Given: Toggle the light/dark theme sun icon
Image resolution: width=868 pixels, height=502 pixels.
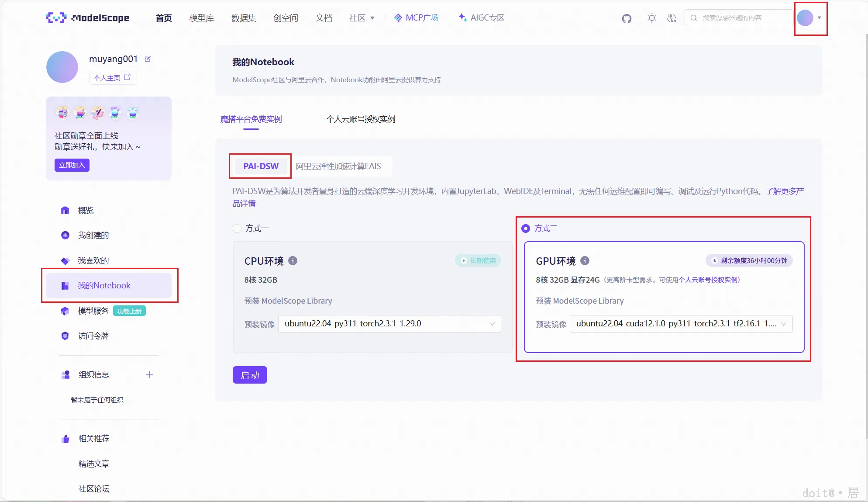Looking at the screenshot, I should tap(651, 18).
